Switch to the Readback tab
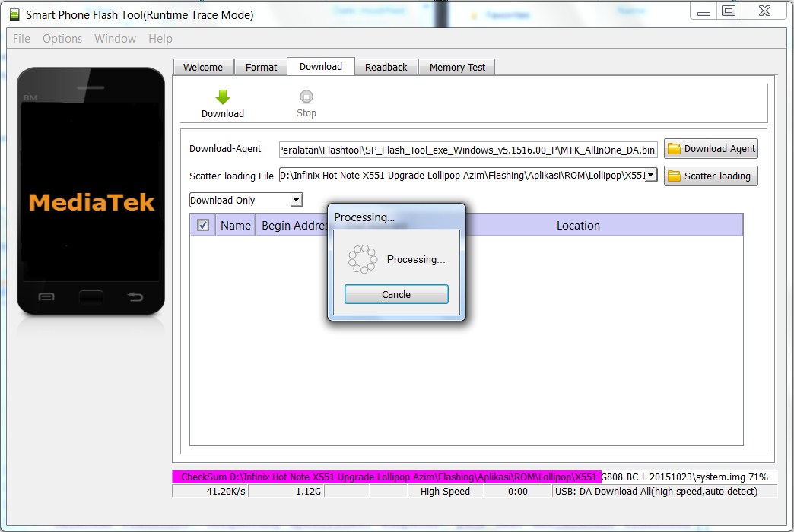 coord(386,67)
